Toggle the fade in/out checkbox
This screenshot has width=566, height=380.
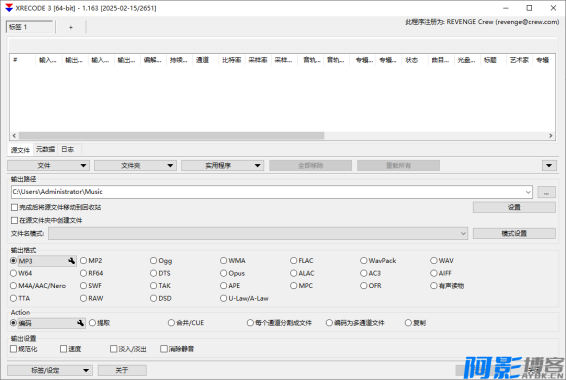click(x=113, y=349)
